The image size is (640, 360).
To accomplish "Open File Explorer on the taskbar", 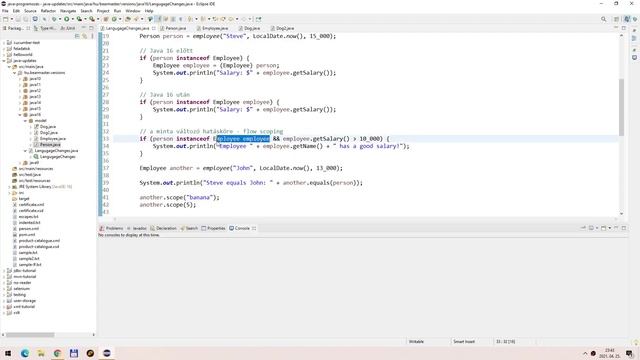I will [41, 353].
